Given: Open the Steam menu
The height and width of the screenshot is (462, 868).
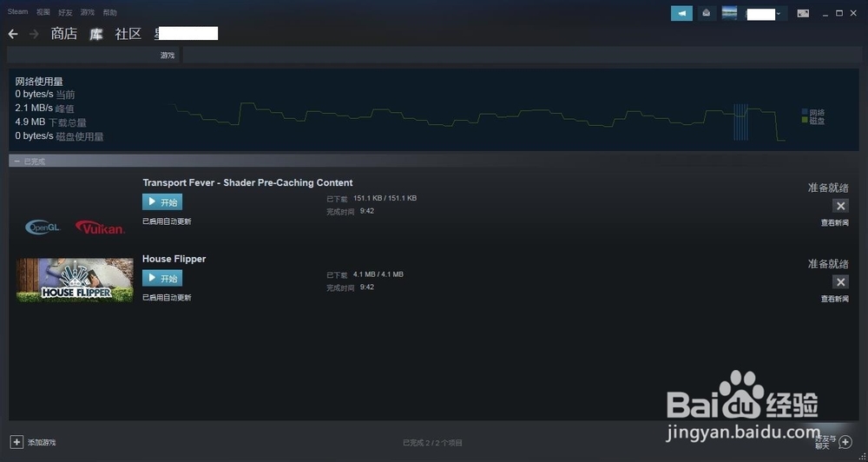Looking at the screenshot, I should coord(17,11).
